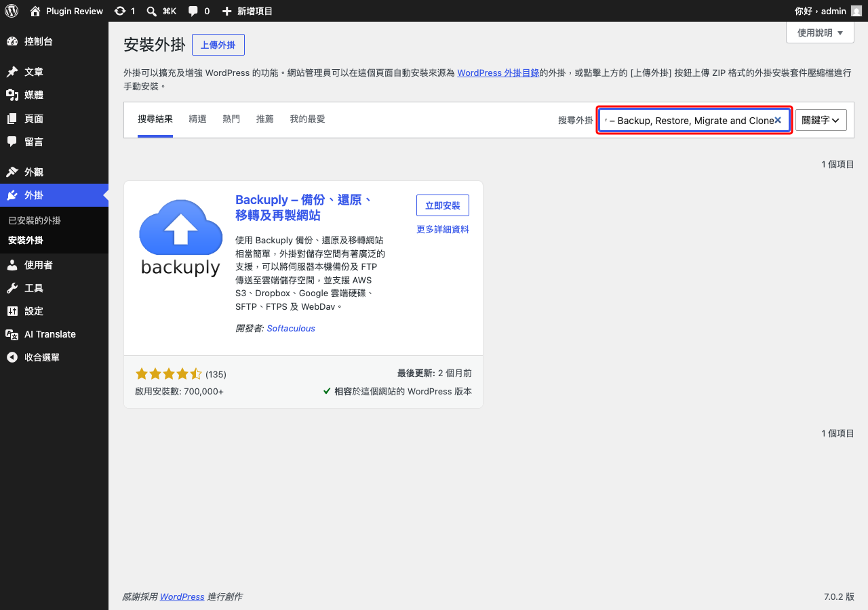The image size is (868, 610).
Task: Open the 你好，admin account menu
Action: [x=828, y=11]
